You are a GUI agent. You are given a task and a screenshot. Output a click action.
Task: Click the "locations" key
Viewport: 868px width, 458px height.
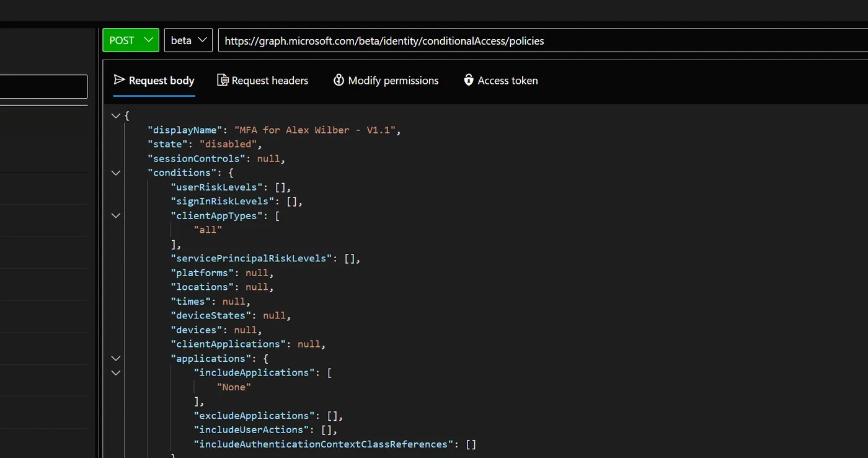[202, 287]
